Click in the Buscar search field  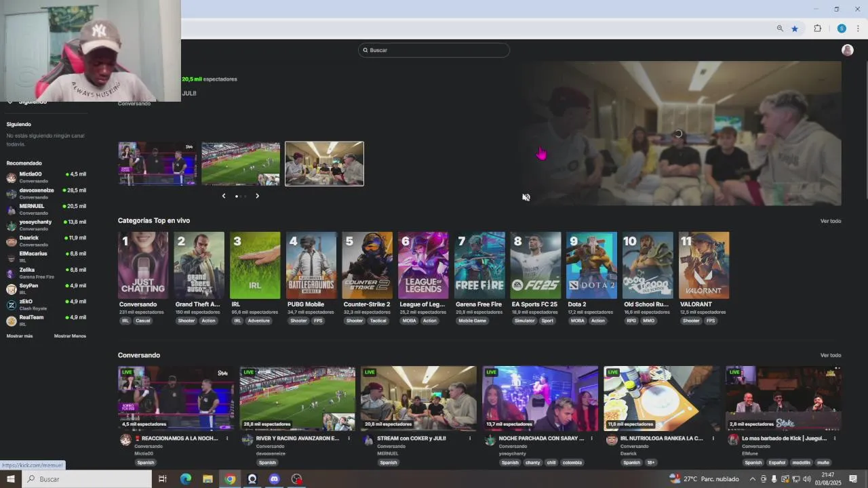pos(434,50)
